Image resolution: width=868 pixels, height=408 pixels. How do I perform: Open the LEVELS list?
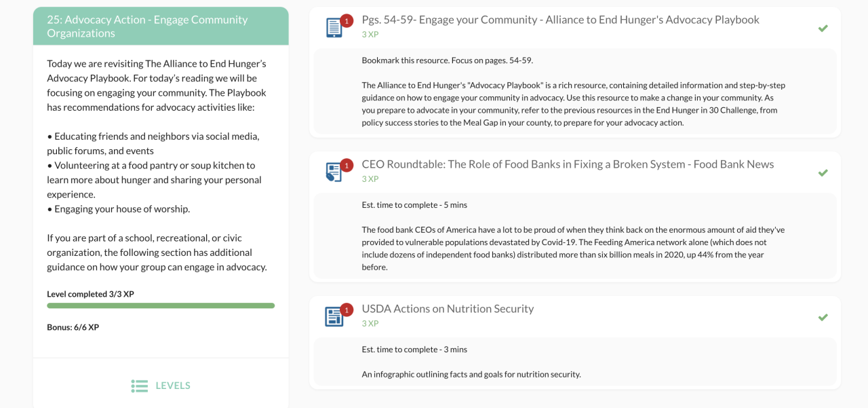(173, 386)
